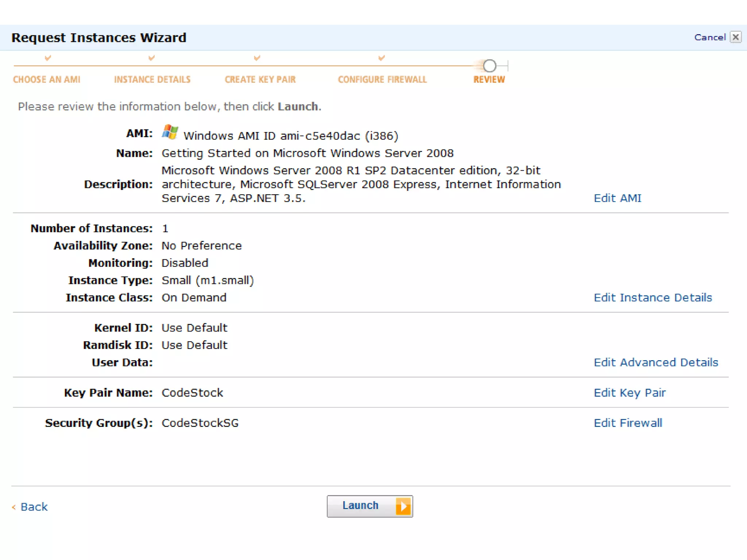747x560 pixels.
Task: Click checkmark above Create Key Pair step
Action: pos(257,58)
